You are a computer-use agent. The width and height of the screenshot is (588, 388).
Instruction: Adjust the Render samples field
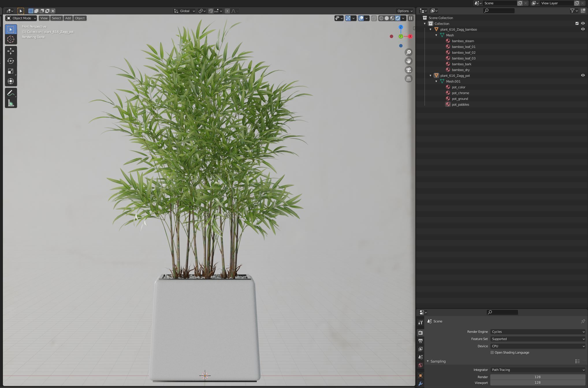[537, 377]
